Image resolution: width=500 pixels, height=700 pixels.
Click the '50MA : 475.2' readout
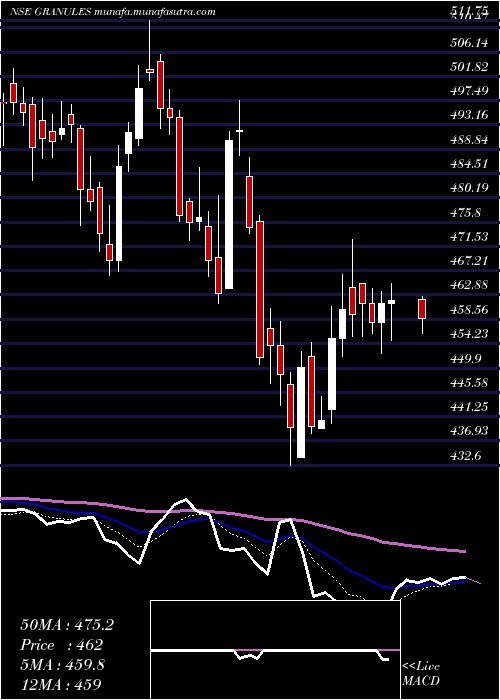tap(67, 625)
